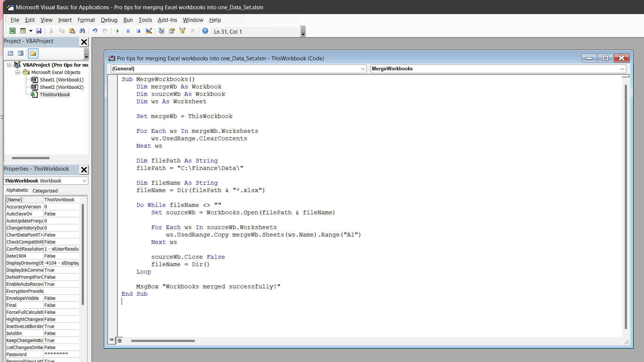
Task: Click the Insert UserForm toolbar icon
Action: (23, 31)
